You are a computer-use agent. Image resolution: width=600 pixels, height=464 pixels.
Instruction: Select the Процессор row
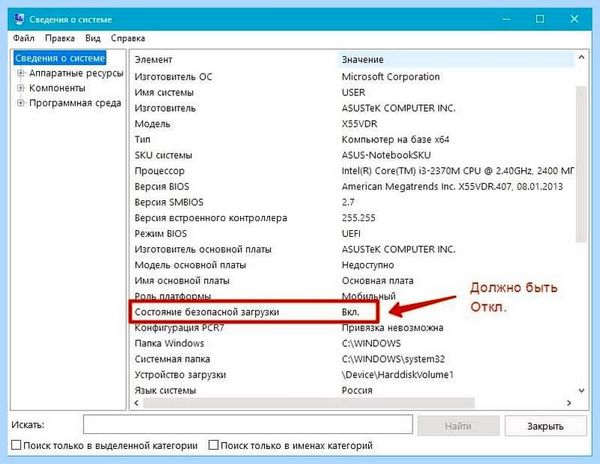(x=354, y=171)
